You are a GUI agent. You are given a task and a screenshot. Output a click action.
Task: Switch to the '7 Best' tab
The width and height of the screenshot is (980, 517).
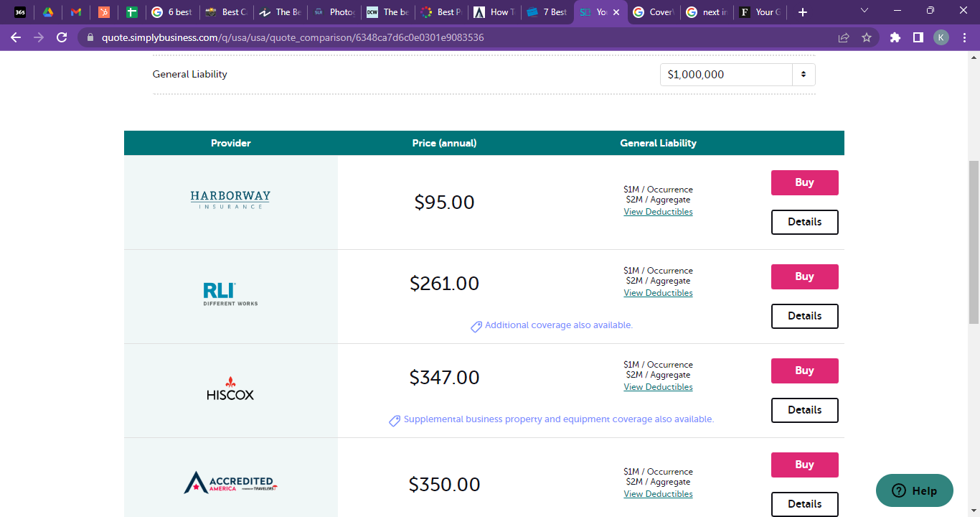tap(547, 12)
